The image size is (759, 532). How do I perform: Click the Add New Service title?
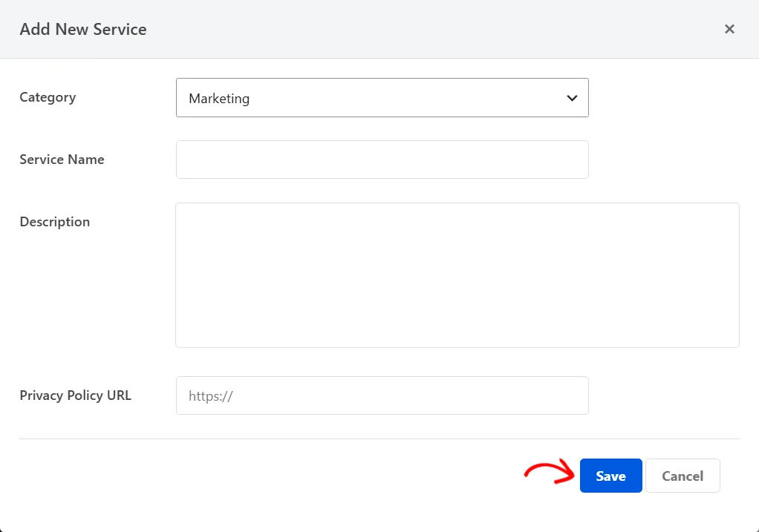(83, 29)
